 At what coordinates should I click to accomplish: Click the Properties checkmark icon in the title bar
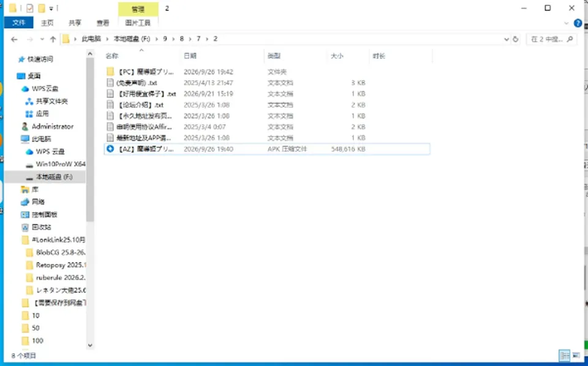click(29, 8)
